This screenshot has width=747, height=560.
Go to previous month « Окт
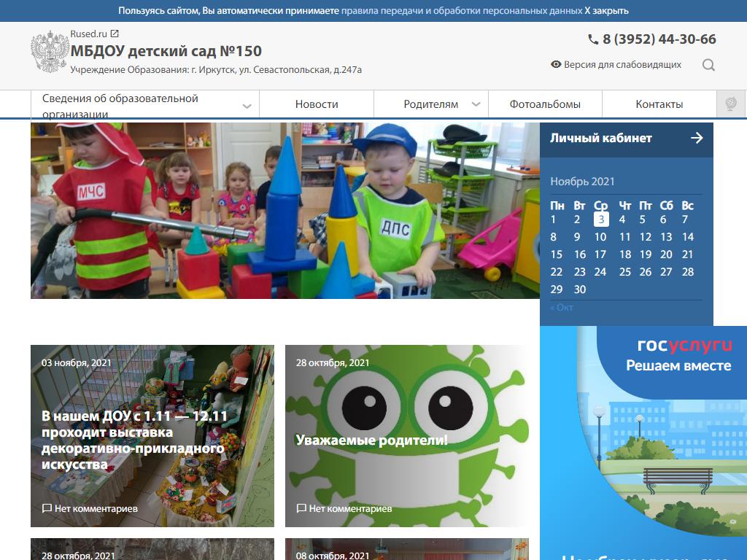[562, 307]
